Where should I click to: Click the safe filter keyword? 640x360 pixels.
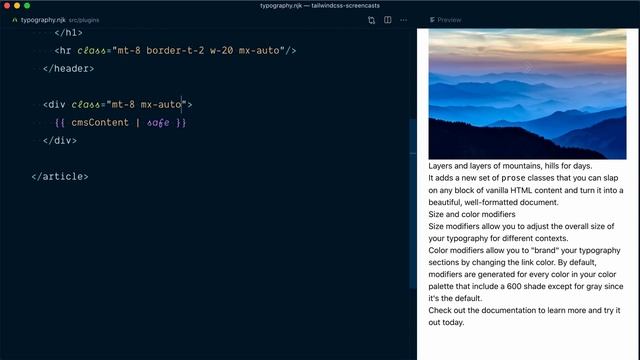click(158, 122)
